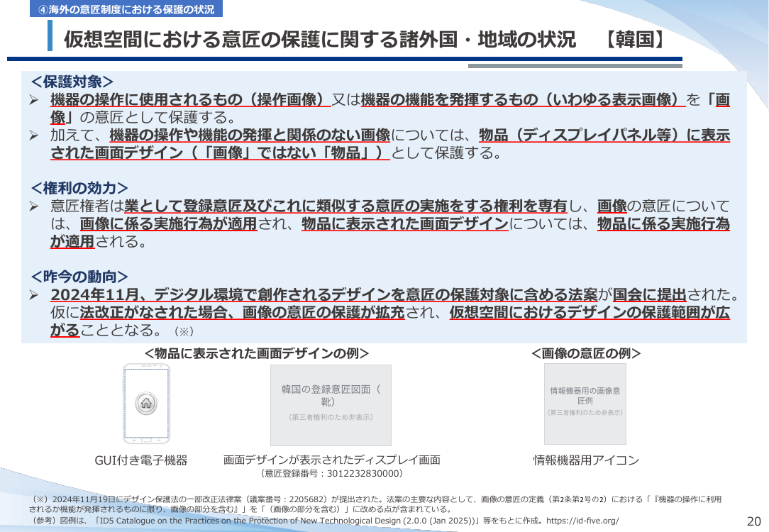Click the section tag about overseas design systems
The image size is (769, 532).
point(126,9)
